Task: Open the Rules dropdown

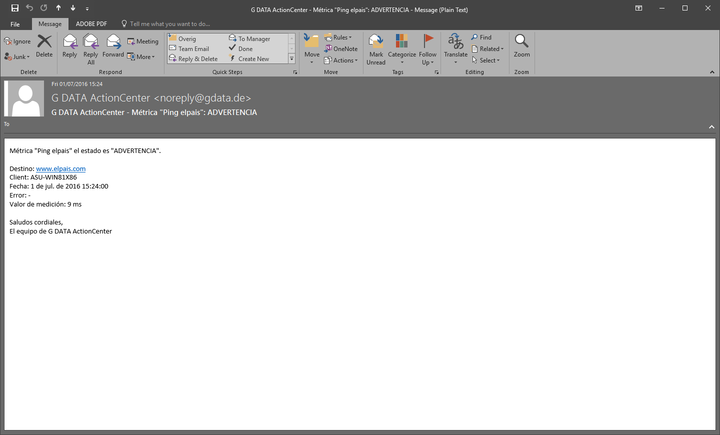Action: coord(338,37)
